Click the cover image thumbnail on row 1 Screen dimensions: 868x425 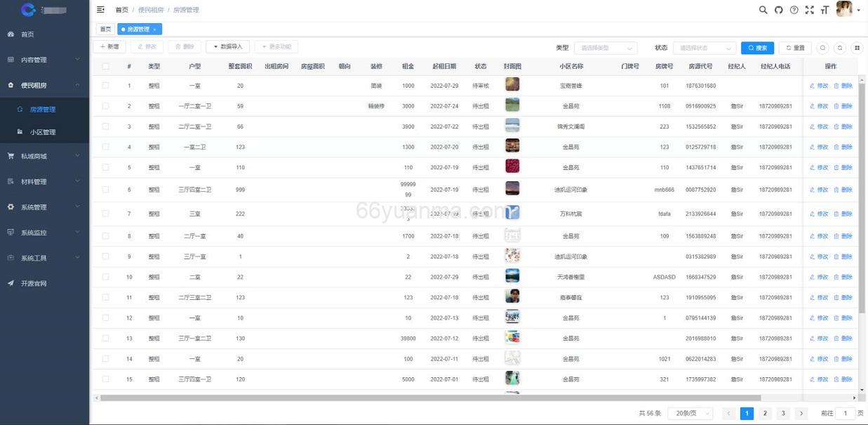pyautogui.click(x=512, y=85)
